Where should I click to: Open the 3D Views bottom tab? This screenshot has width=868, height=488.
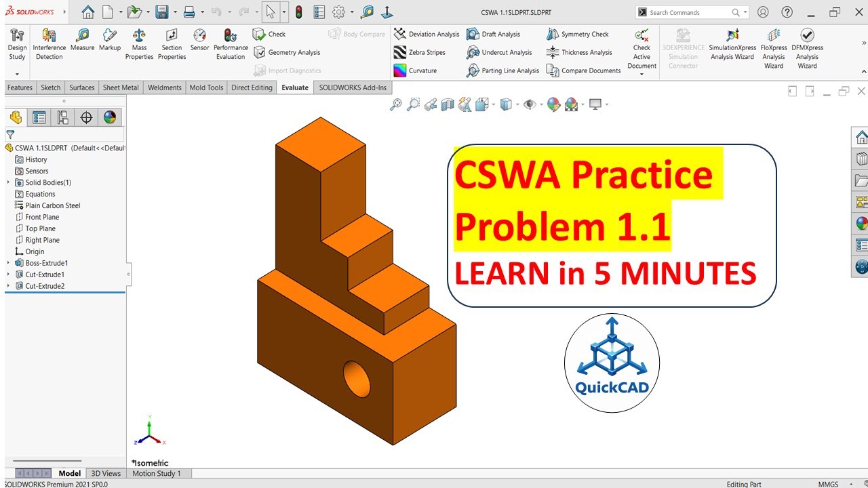click(106, 473)
